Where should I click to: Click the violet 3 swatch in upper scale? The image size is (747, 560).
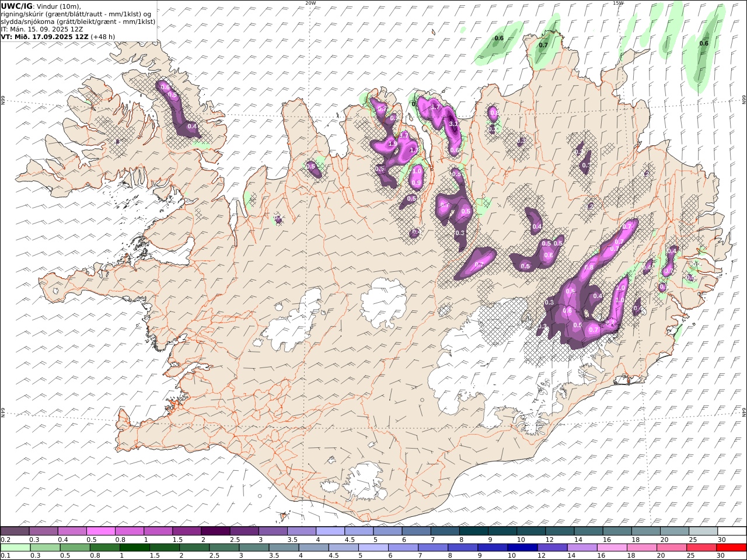(x=273, y=531)
